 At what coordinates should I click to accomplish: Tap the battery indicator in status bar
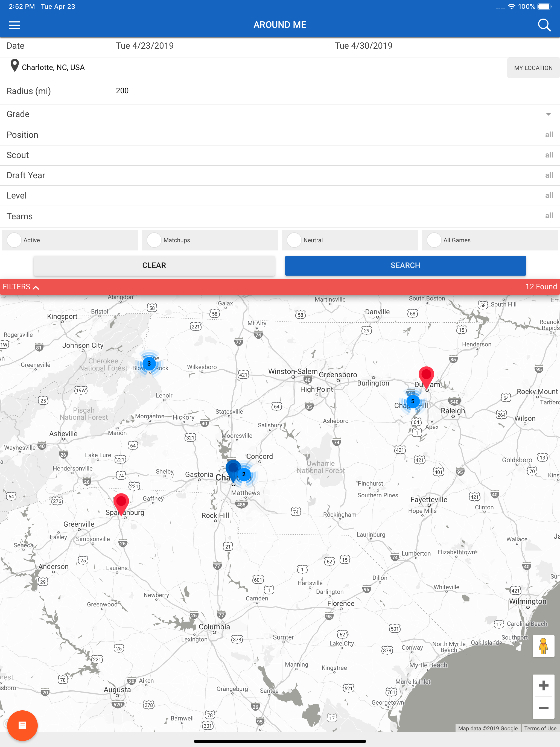tap(544, 6)
